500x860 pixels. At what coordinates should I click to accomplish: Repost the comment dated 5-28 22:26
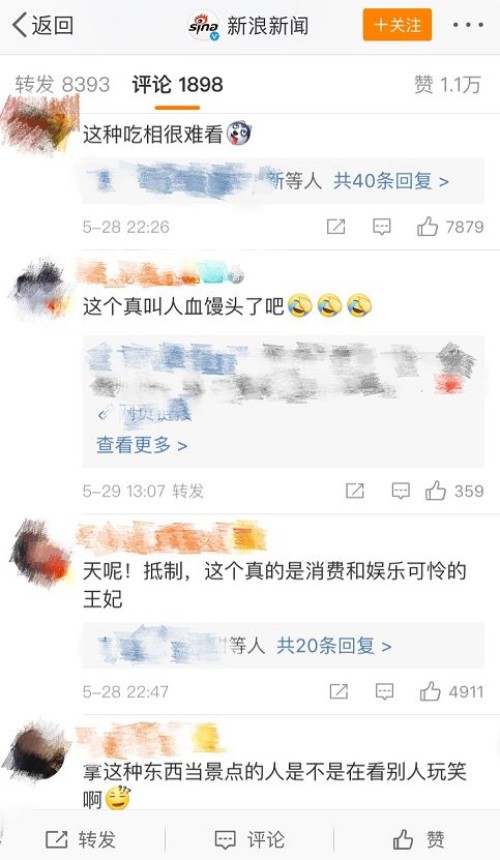(336, 227)
